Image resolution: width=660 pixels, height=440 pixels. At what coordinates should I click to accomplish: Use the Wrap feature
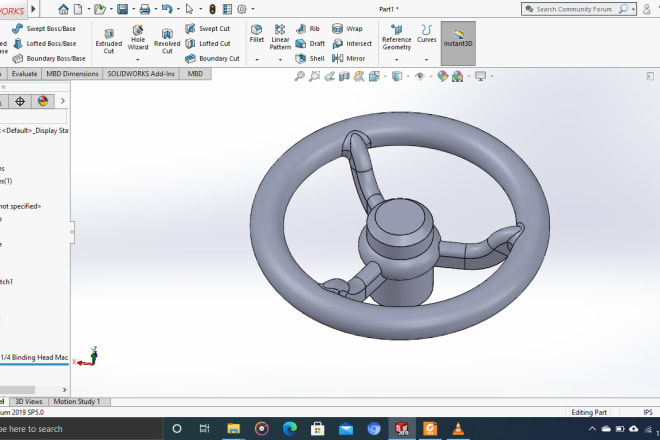pyautogui.click(x=347, y=29)
